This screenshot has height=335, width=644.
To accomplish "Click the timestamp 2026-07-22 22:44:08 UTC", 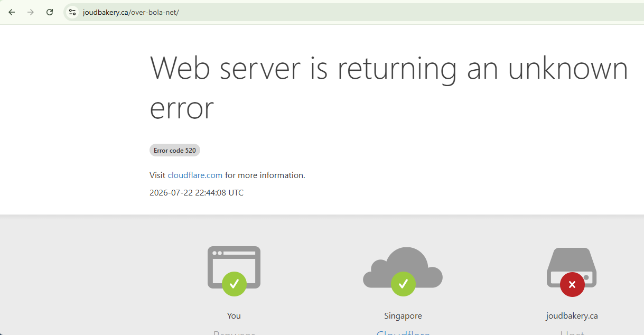I will pos(197,193).
